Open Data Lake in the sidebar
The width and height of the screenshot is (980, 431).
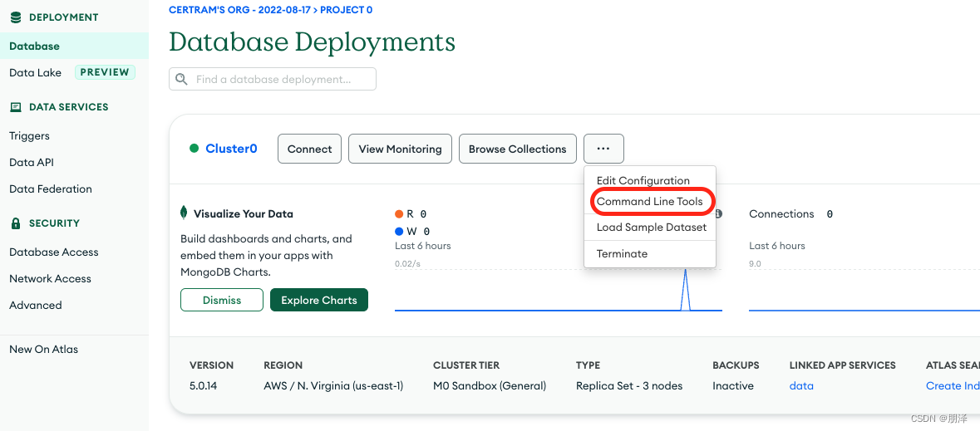click(36, 72)
